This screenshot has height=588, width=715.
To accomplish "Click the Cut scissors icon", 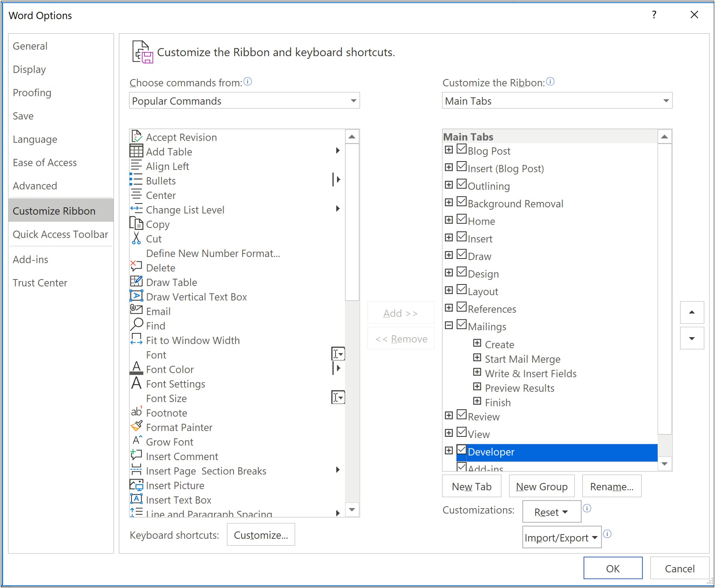I will [136, 238].
